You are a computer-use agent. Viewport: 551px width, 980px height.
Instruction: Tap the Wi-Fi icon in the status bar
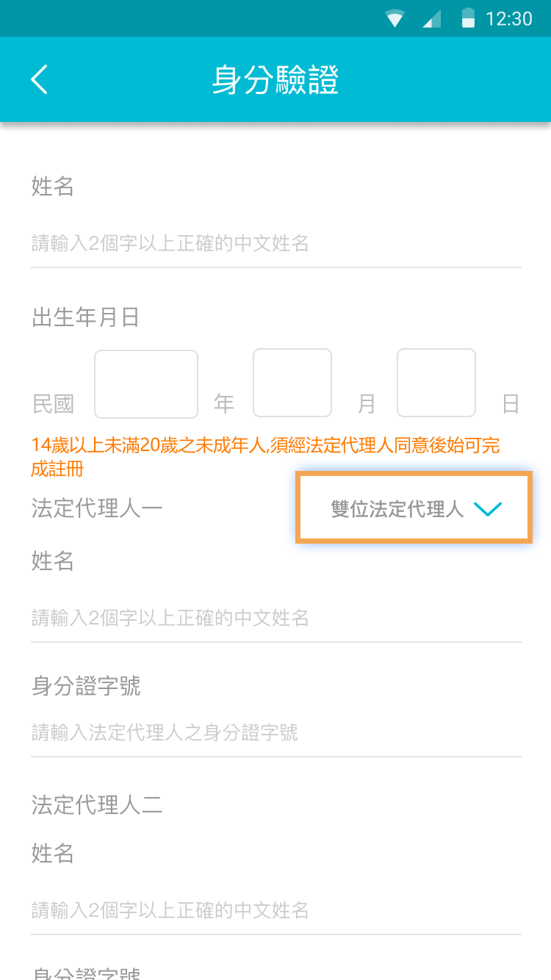pos(395,18)
